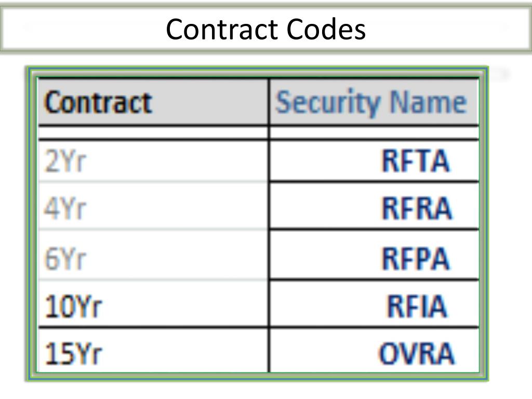Click the 15Yr contract cell

(153, 351)
